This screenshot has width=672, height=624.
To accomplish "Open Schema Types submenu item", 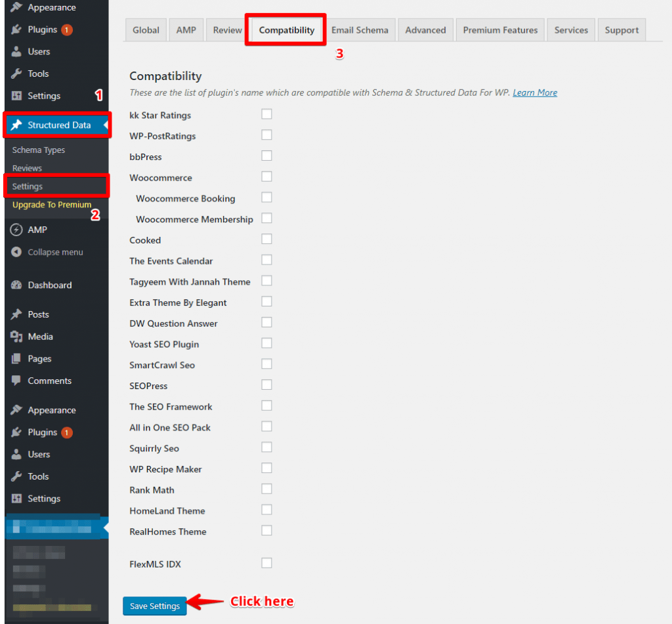I will [39, 150].
